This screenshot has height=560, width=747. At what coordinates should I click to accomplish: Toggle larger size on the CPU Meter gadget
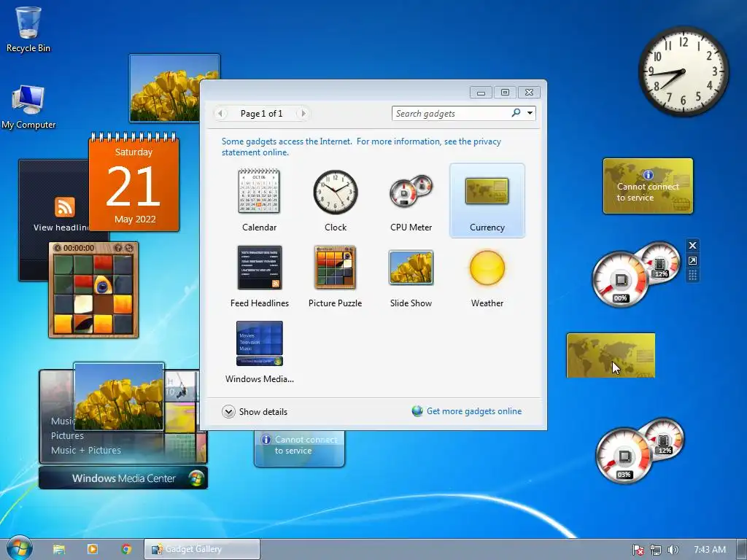pyautogui.click(x=693, y=260)
